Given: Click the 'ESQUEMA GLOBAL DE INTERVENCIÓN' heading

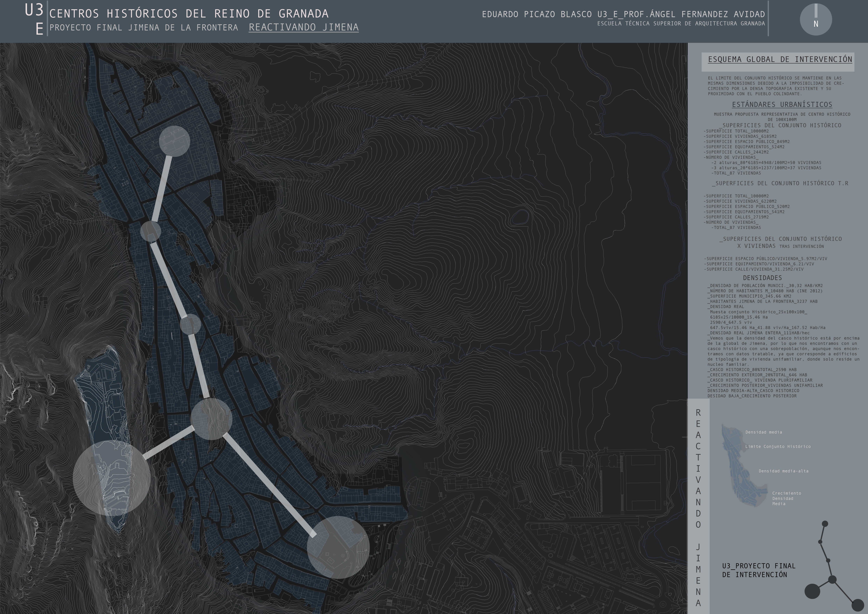Looking at the screenshot, I should click(780, 59).
